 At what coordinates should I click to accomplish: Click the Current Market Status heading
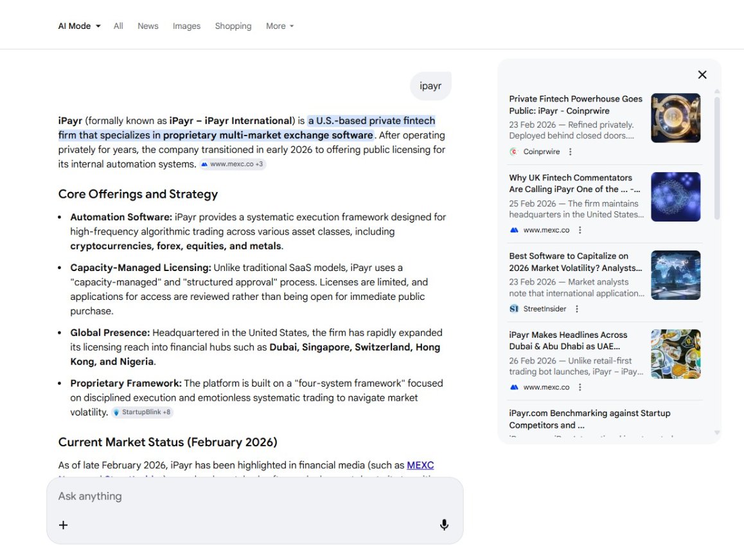168,442
